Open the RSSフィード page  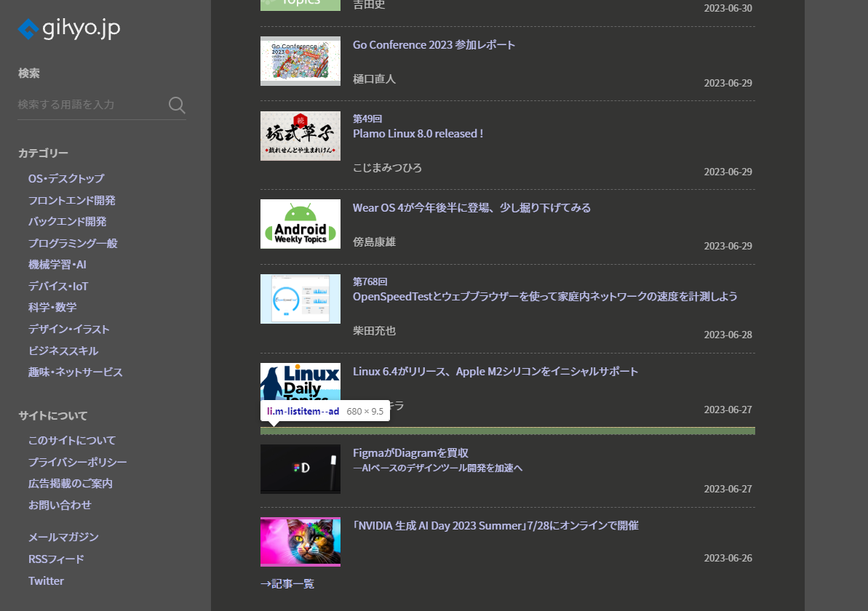pos(56,559)
